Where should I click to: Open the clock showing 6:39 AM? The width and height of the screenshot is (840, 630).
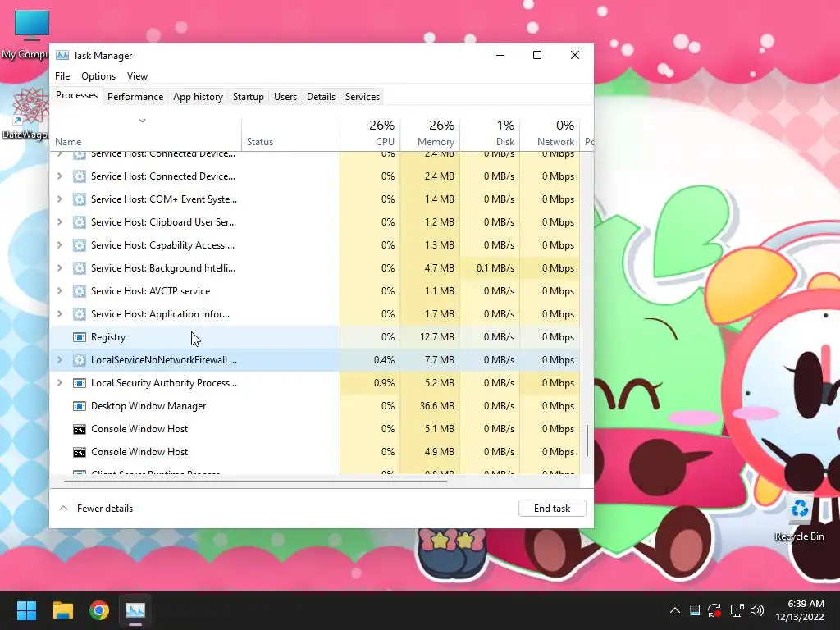pos(800,610)
